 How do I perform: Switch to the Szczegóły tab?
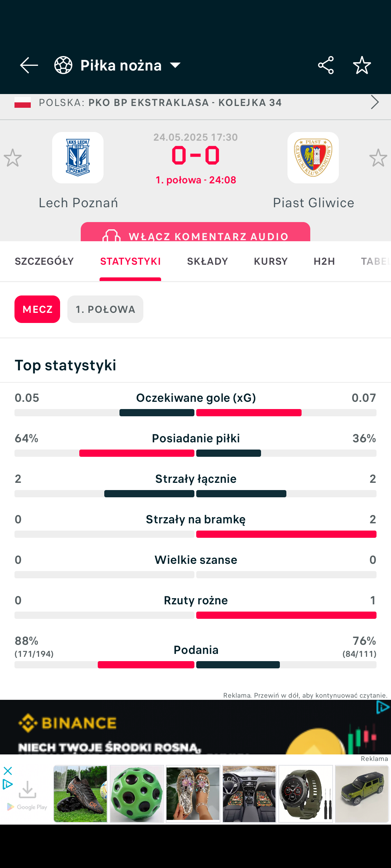click(x=44, y=261)
